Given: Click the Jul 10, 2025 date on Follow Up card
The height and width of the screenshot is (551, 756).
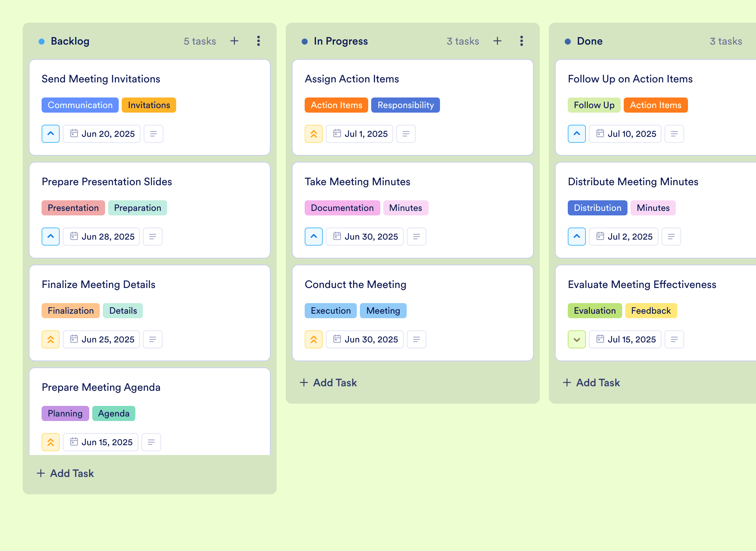Looking at the screenshot, I should (626, 134).
